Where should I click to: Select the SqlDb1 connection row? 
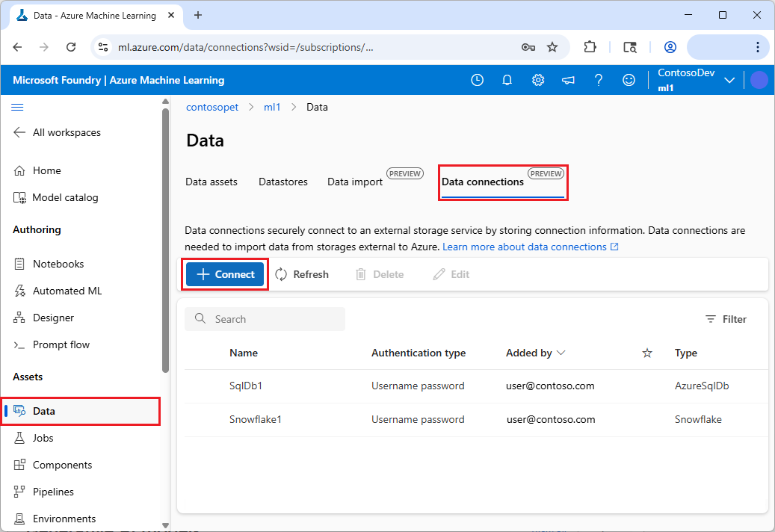tap(245, 386)
